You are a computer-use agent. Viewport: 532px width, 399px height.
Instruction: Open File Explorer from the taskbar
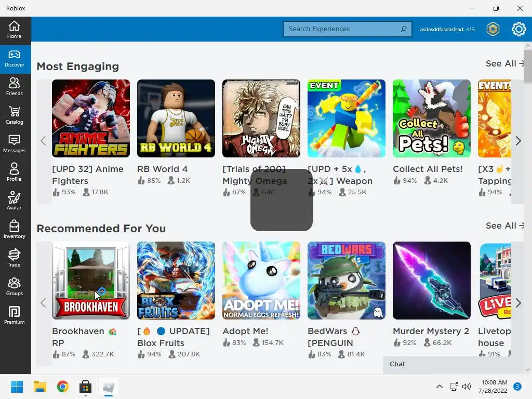pos(39,387)
